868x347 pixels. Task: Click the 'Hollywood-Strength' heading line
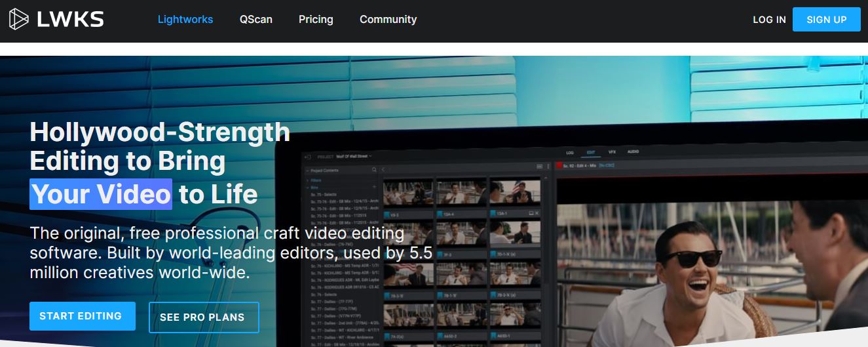pyautogui.click(x=160, y=132)
